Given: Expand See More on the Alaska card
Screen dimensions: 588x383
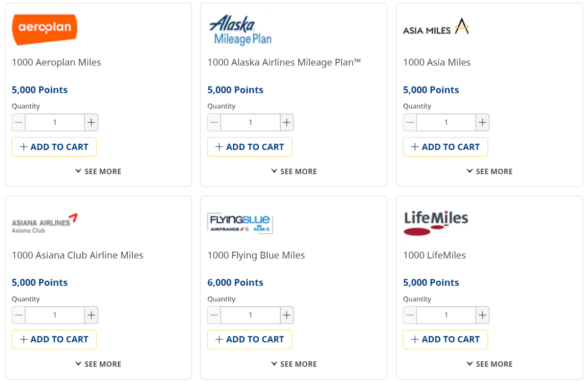Looking at the screenshot, I should [294, 171].
